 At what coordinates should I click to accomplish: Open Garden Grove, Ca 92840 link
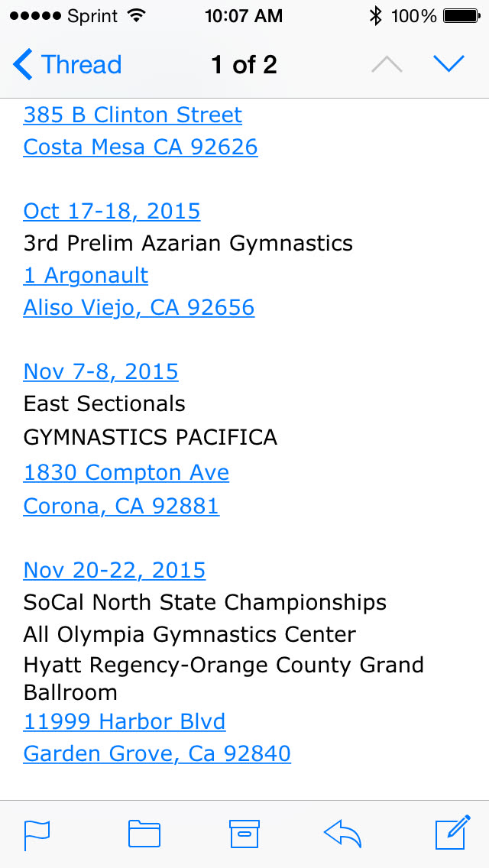(x=157, y=753)
